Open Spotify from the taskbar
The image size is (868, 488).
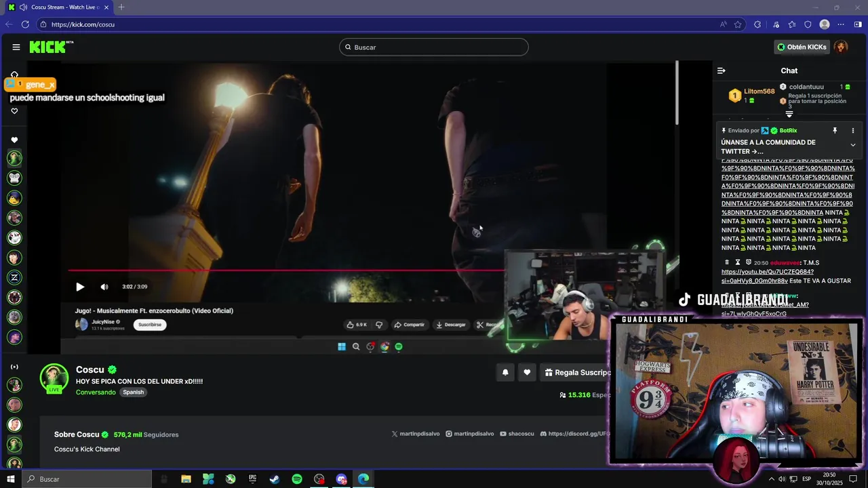click(297, 479)
